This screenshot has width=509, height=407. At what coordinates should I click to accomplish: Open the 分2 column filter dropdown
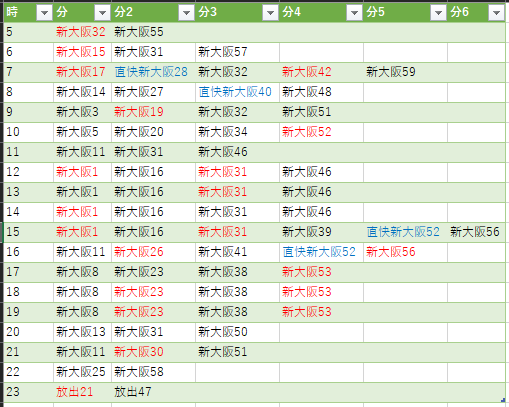(x=186, y=13)
